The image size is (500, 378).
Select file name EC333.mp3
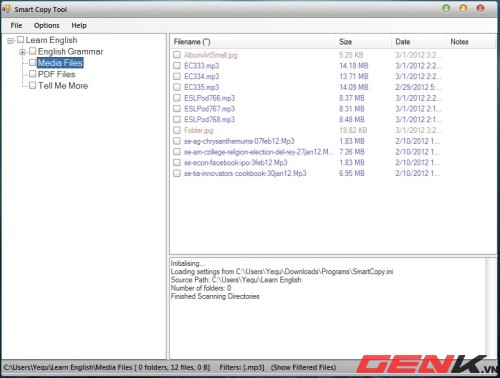201,66
